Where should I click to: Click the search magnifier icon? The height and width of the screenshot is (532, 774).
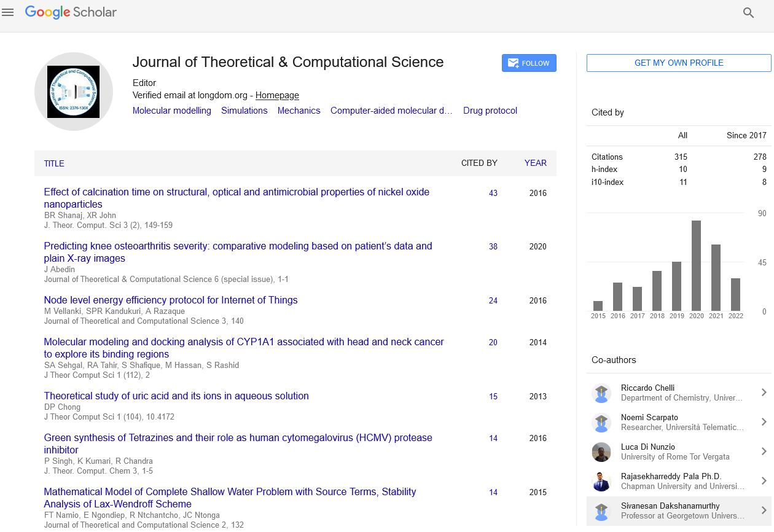[x=748, y=13]
